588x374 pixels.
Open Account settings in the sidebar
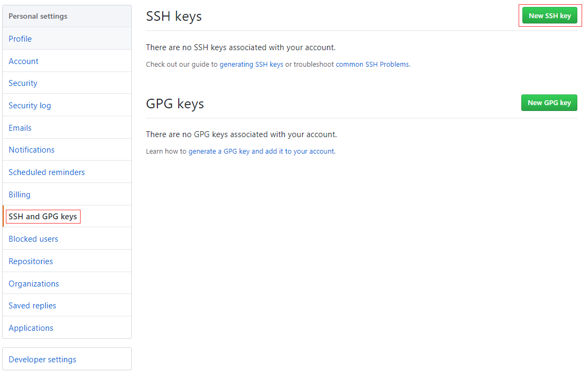pyautogui.click(x=67, y=61)
